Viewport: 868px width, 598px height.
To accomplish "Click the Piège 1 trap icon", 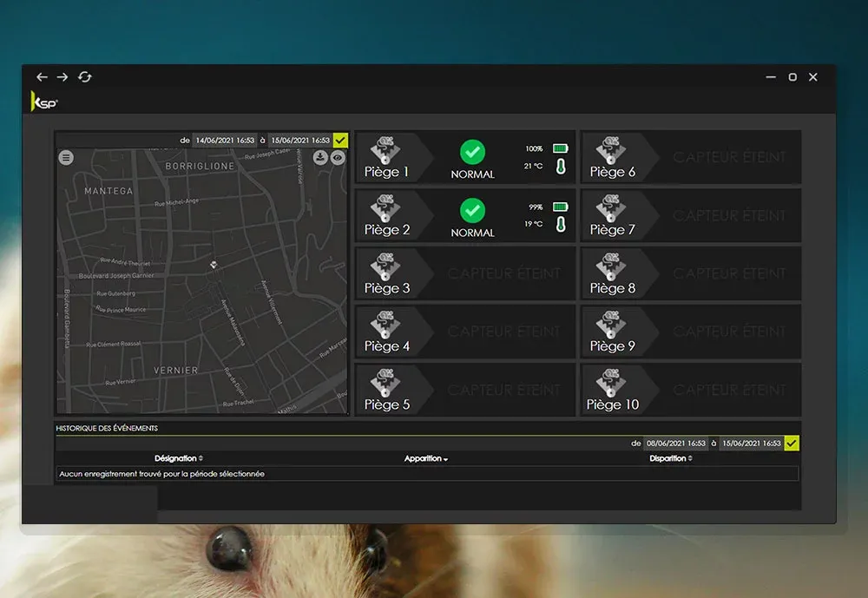I will (385, 150).
